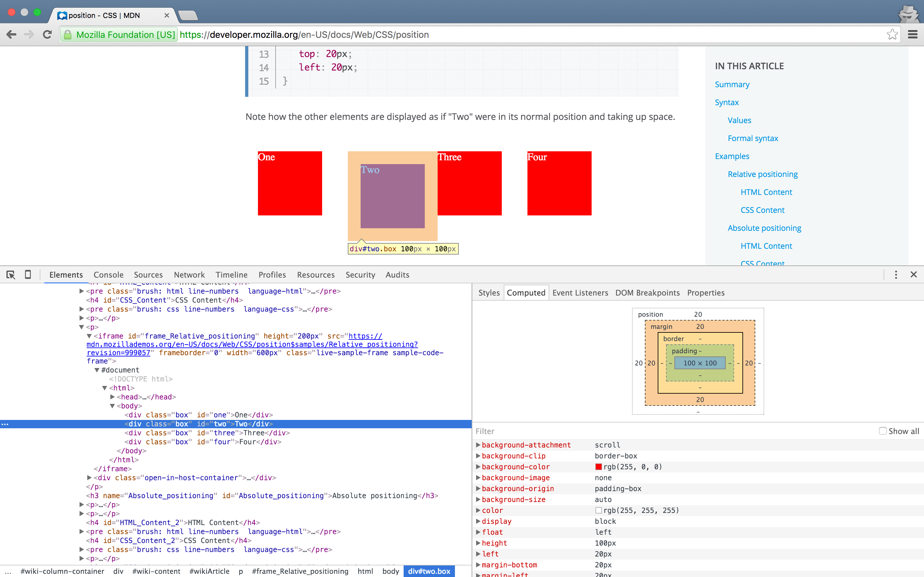Image resolution: width=924 pixels, height=577 pixels.
Task: Click the inspect element picker icon
Action: [11, 275]
